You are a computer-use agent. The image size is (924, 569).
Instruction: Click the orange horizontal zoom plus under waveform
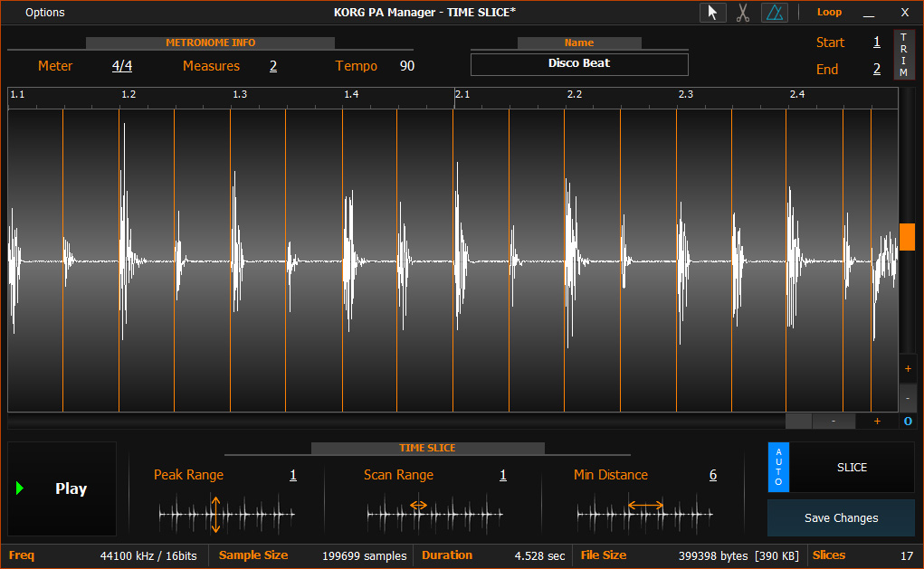coord(877,422)
